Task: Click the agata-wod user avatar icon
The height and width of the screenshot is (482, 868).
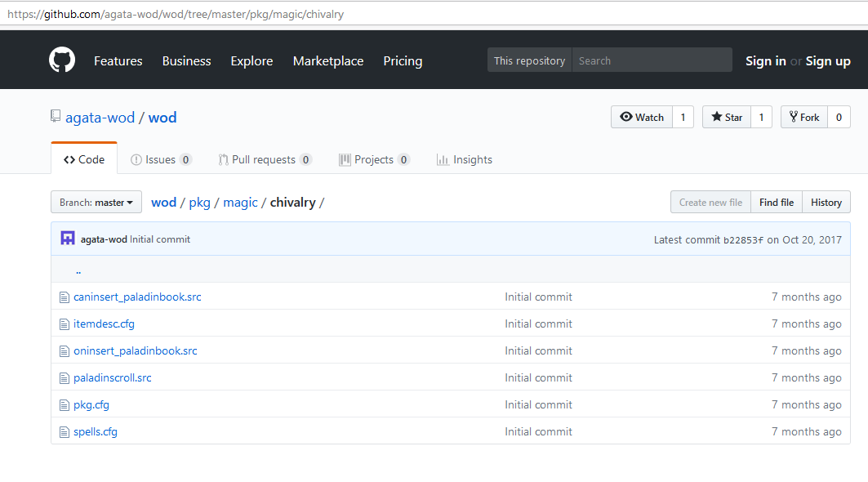Action: [68, 239]
